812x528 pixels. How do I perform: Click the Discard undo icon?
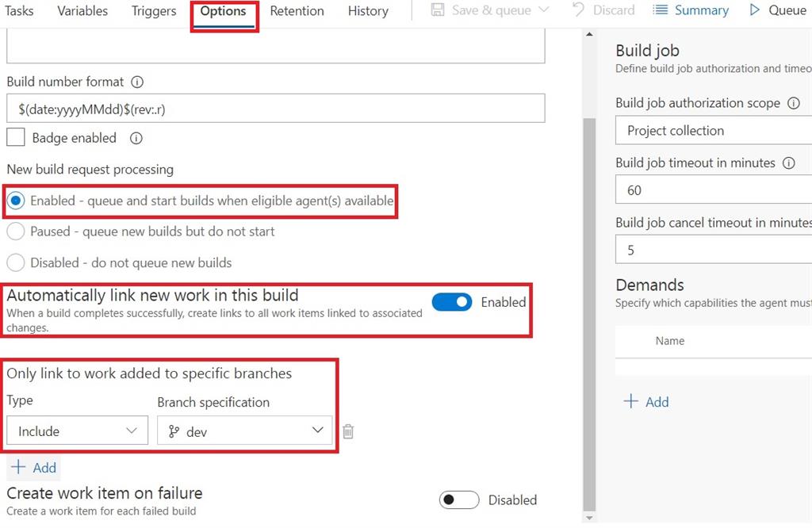579,10
